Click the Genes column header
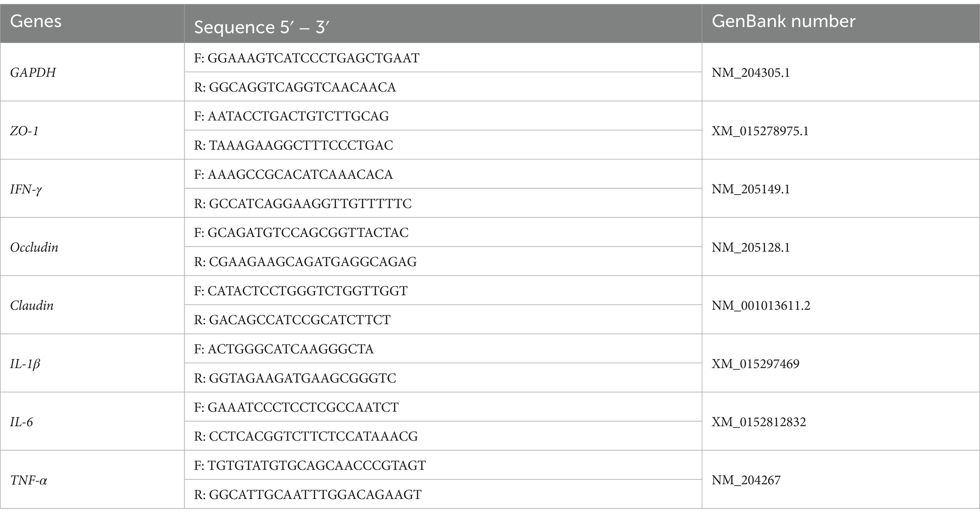The height and width of the screenshot is (517, 980). pos(92,24)
